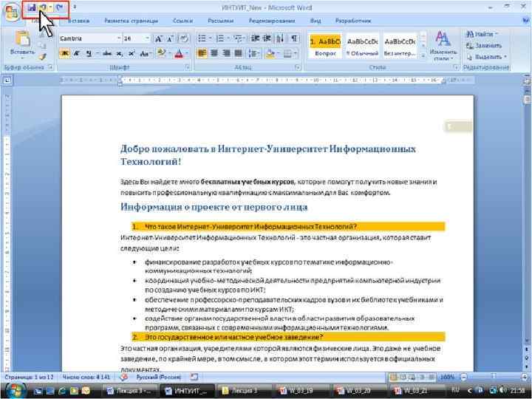Click the tab selector at ruler left
The height and width of the screenshot is (399, 532).
coord(7,81)
